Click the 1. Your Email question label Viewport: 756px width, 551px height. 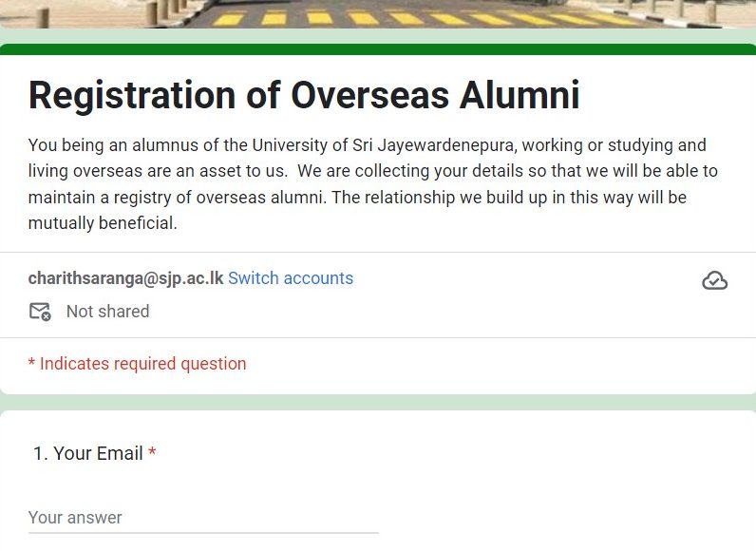[87, 454]
